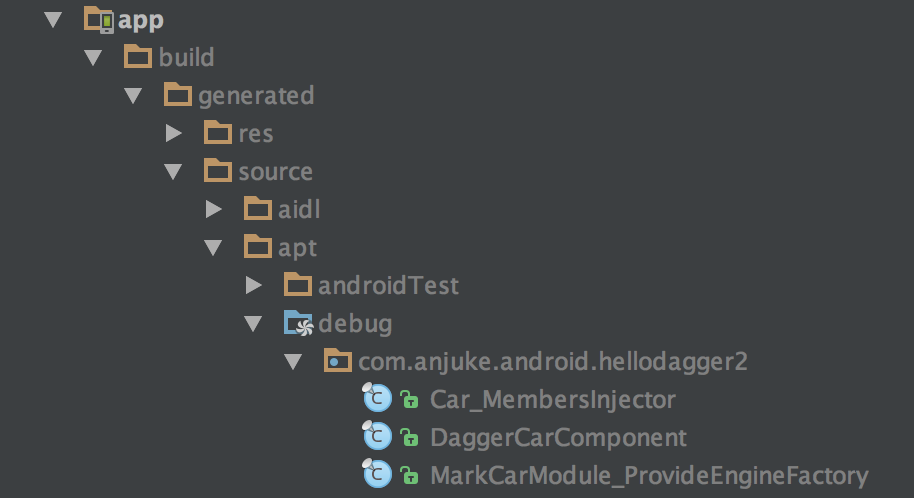Click the Car_MembersInjector class icon
The image size is (914, 498).
click(377, 399)
